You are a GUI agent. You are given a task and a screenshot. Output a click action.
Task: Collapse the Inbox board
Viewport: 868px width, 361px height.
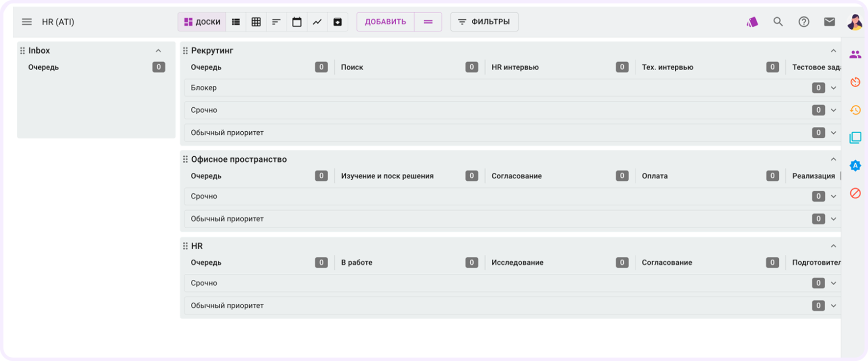click(158, 51)
